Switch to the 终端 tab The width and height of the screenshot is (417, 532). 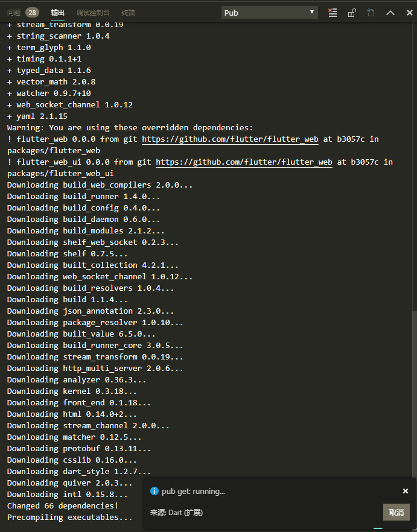click(x=129, y=13)
